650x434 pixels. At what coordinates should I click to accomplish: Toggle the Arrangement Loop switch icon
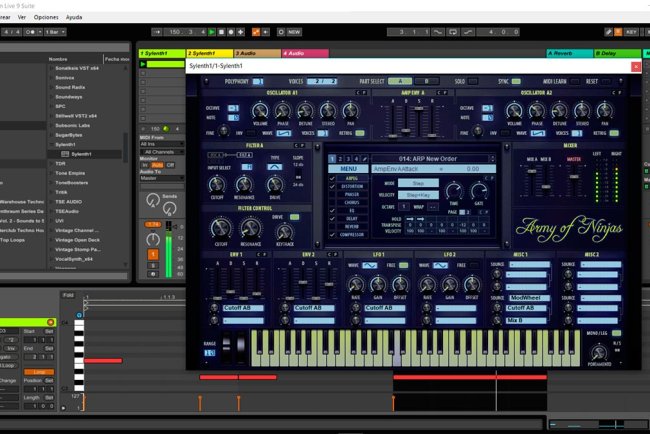[x=453, y=32]
